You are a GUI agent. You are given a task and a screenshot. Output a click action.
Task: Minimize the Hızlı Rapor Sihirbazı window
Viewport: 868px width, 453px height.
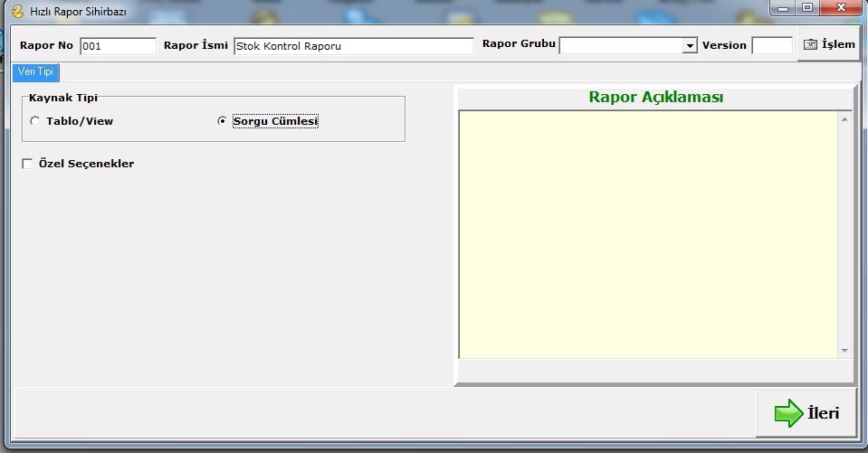pyautogui.click(x=782, y=8)
